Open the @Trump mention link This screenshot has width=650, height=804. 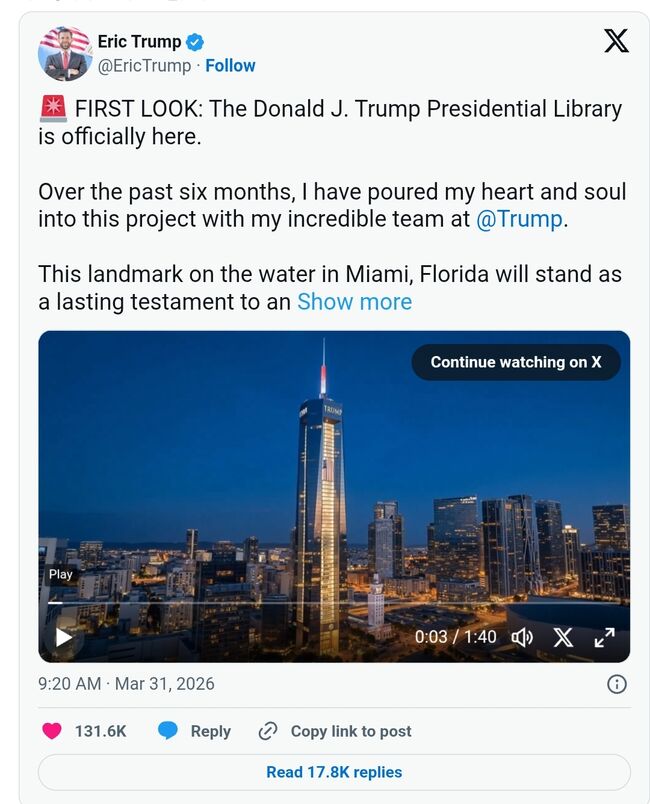click(x=519, y=220)
